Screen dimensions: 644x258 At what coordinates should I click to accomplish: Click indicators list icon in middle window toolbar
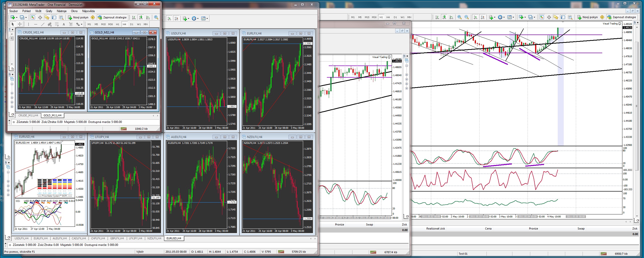185,18
